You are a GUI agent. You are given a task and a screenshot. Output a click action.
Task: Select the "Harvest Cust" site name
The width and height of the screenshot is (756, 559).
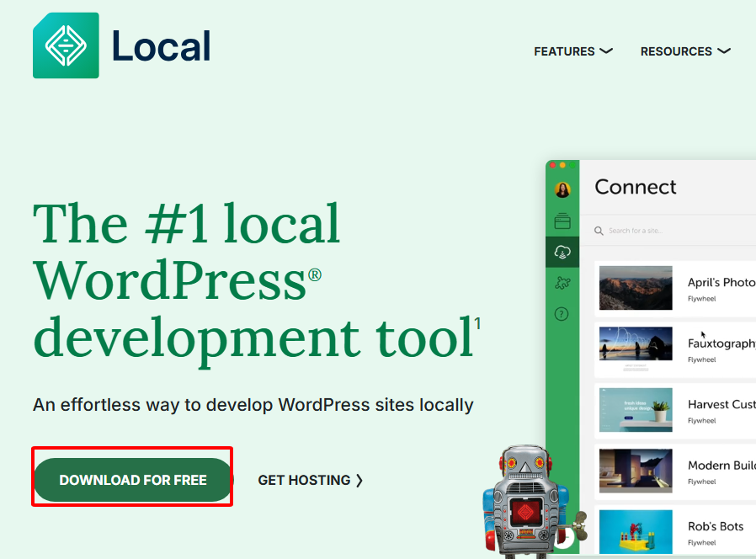721,404
